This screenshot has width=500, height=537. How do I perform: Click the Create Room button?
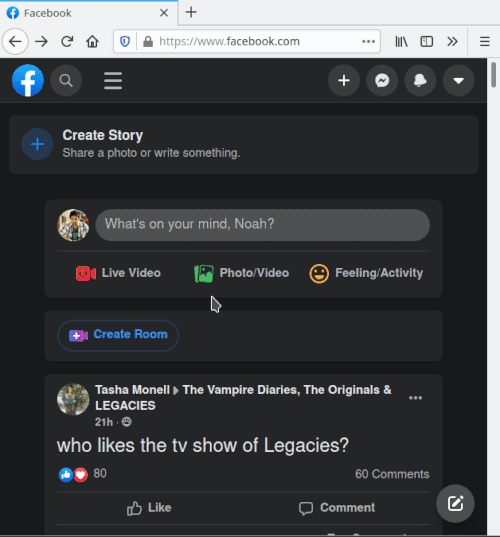tap(118, 335)
